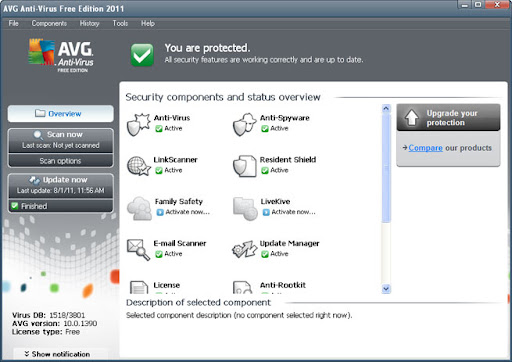This screenshot has height=362, width=512.
Task: Click the components list scrollbar thumb
Action: [x=386, y=168]
